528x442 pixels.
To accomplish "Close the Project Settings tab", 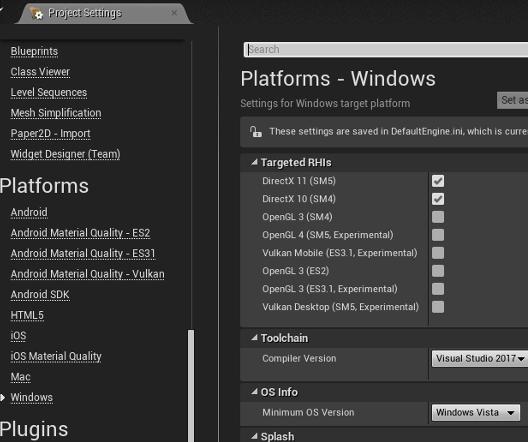I will tap(174, 13).
